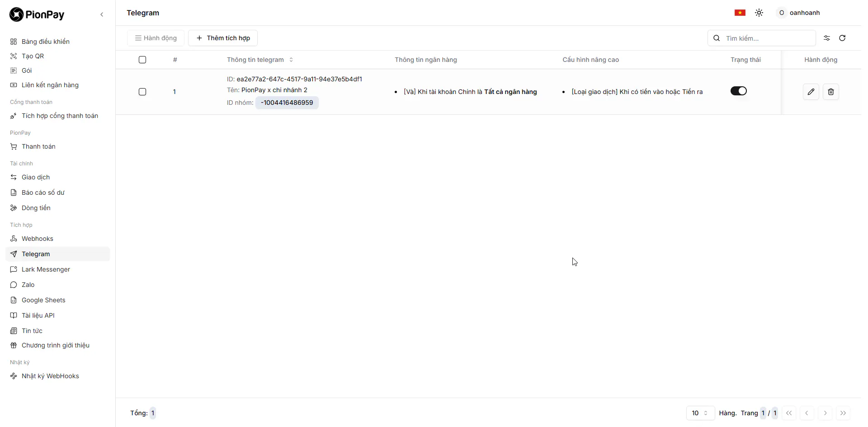The width and height of the screenshot is (868, 427).
Task: Open Bảng điều khiển dashboard
Action: pyautogui.click(x=57, y=42)
